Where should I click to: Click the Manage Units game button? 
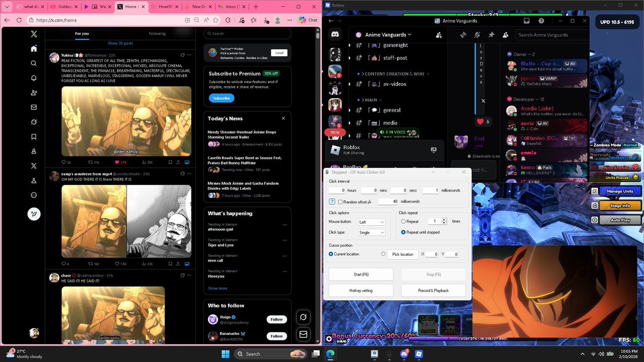coord(620,191)
